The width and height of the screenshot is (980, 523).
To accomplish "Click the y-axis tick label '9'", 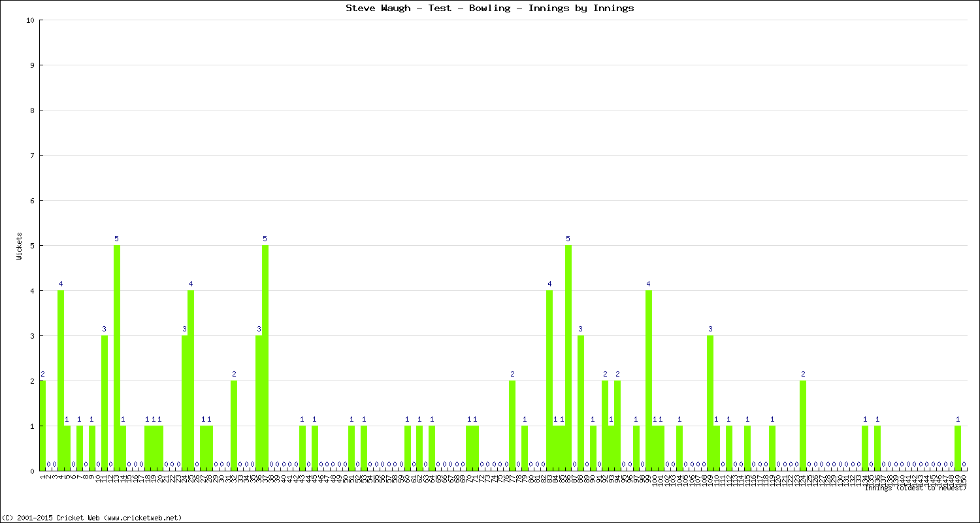I will [x=32, y=65].
